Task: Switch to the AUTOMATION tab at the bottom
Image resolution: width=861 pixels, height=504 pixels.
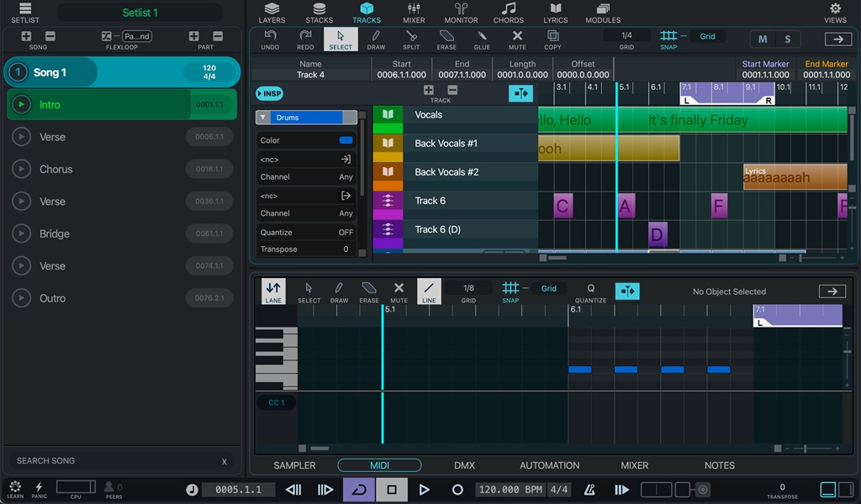Action: [x=548, y=465]
